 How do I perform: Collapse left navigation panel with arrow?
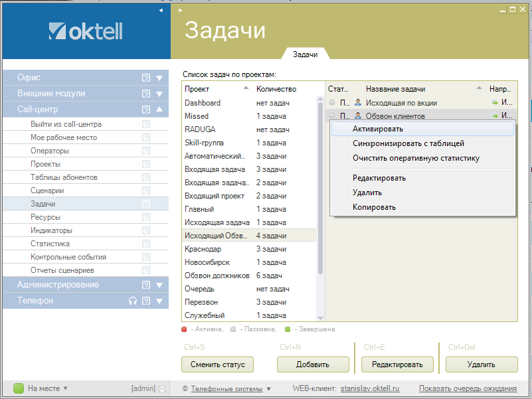tap(160, 11)
